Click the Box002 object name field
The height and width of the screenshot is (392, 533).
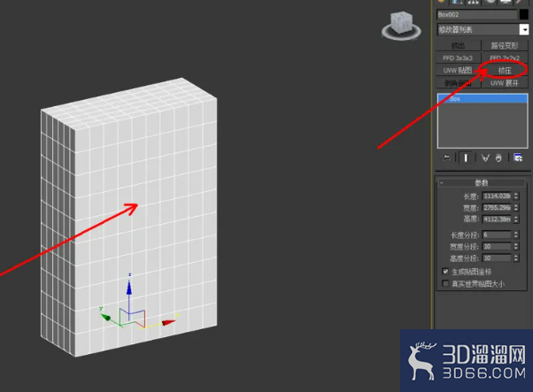(x=477, y=15)
